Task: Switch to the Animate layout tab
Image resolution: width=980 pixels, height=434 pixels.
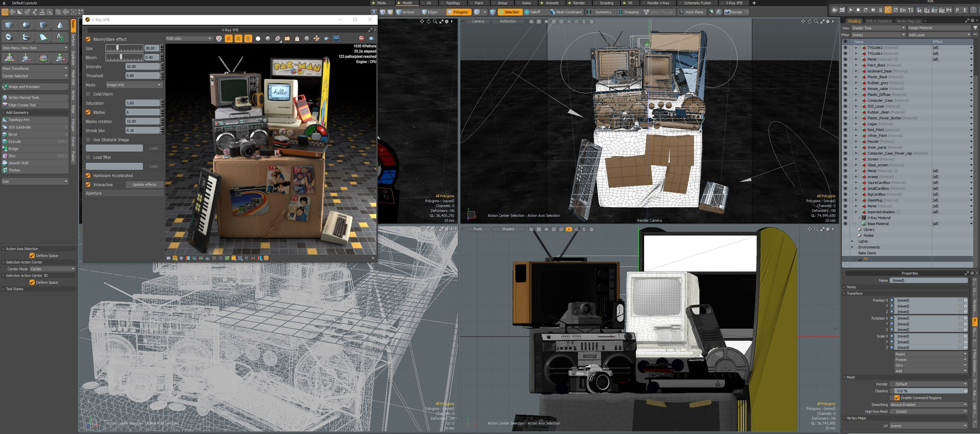Action: click(x=551, y=3)
